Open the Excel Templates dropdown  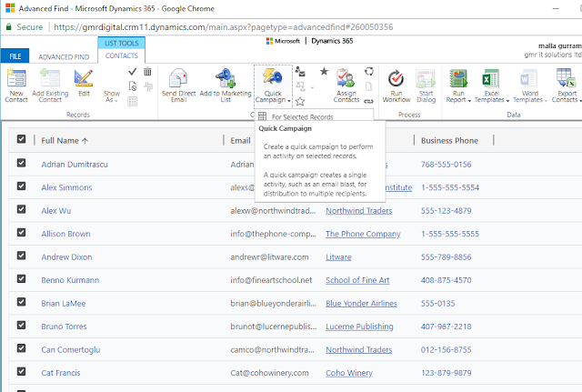pyautogui.click(x=491, y=96)
